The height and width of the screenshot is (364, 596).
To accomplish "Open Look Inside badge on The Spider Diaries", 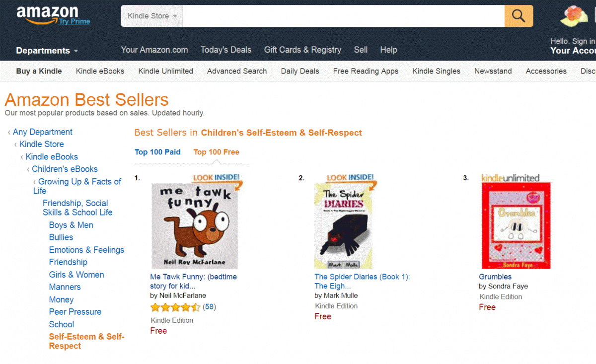I will [351, 178].
